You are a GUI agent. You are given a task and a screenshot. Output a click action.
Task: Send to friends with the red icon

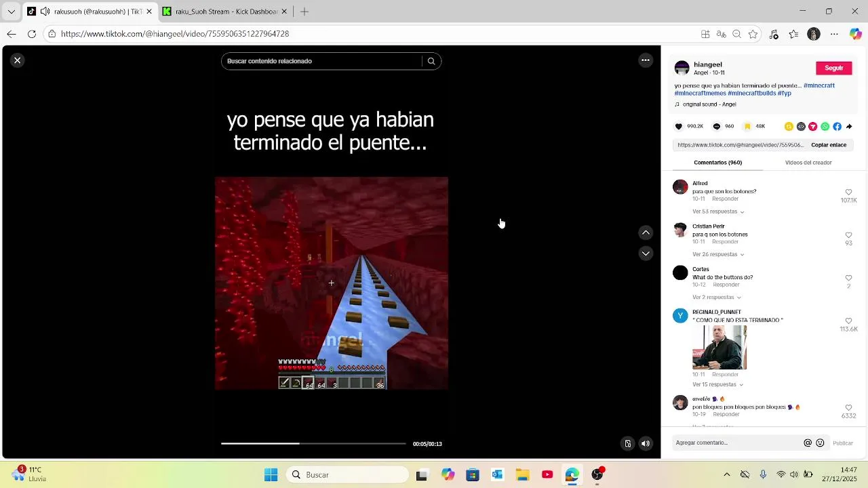tap(813, 126)
